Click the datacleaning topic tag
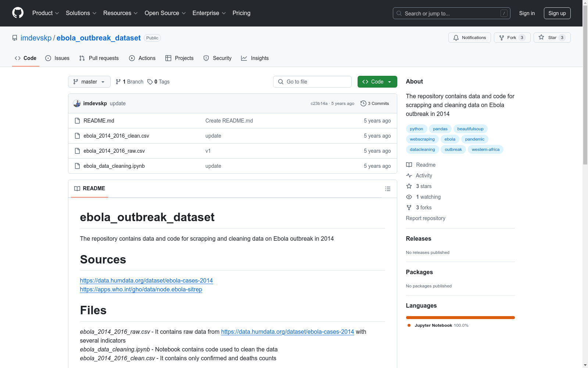 [422, 149]
